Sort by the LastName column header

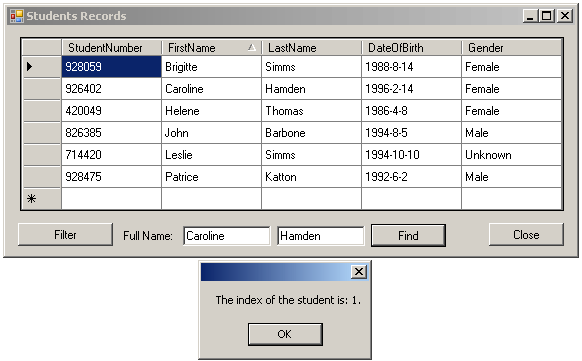(311, 48)
